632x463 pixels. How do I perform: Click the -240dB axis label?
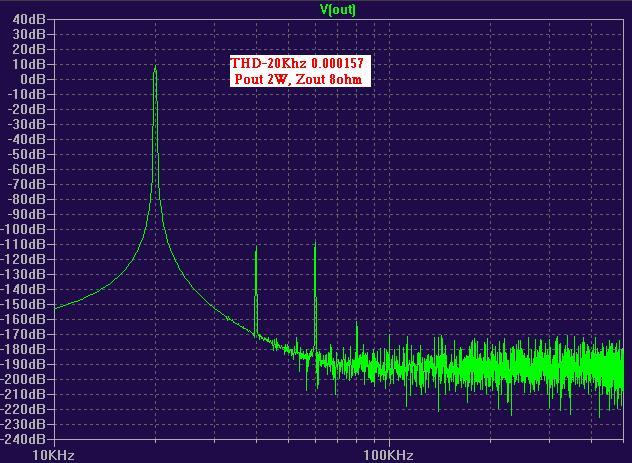[23, 439]
